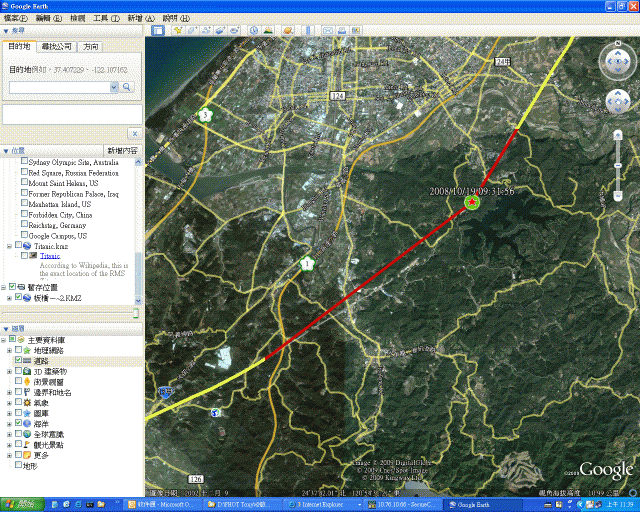
Task: Collapse the 搜尋 search panel
Action: 6,31
